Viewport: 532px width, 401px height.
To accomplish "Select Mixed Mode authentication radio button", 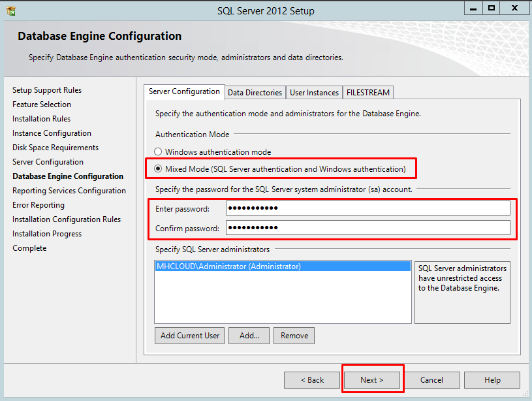I will (158, 168).
